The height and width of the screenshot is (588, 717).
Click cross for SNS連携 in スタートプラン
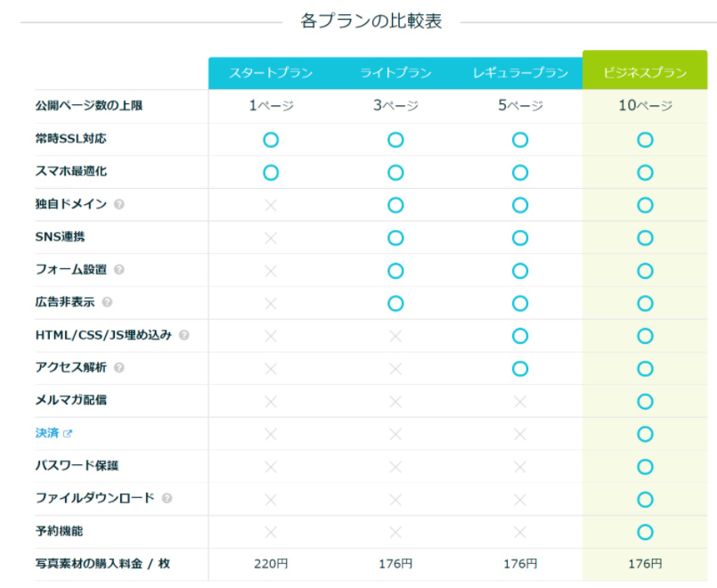tap(271, 238)
